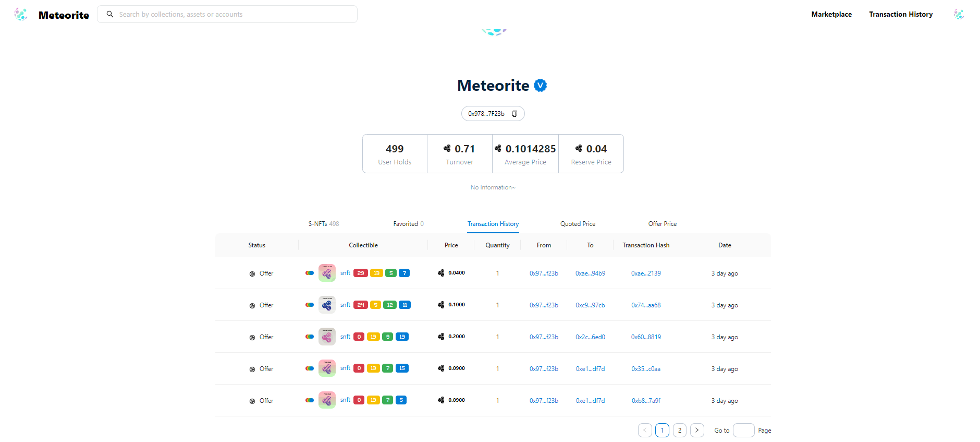Click the search magnifier icon
Image resolution: width=980 pixels, height=442 pixels.
click(x=110, y=14)
